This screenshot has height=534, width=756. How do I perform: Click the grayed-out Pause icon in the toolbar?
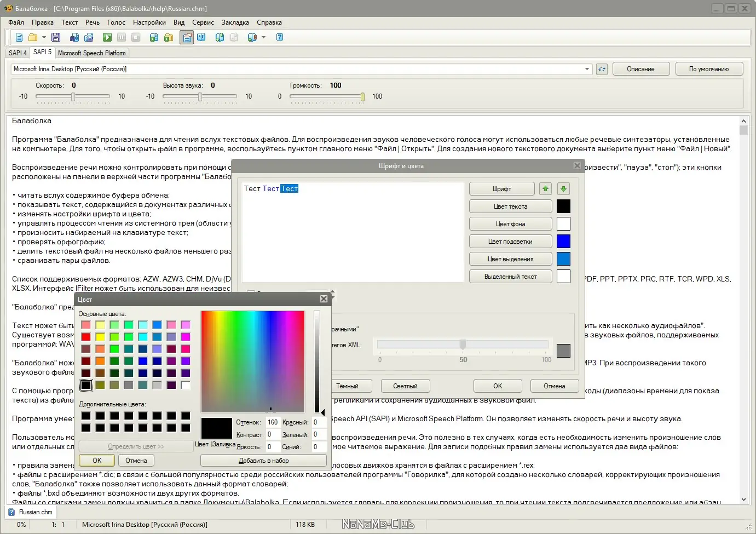point(122,37)
